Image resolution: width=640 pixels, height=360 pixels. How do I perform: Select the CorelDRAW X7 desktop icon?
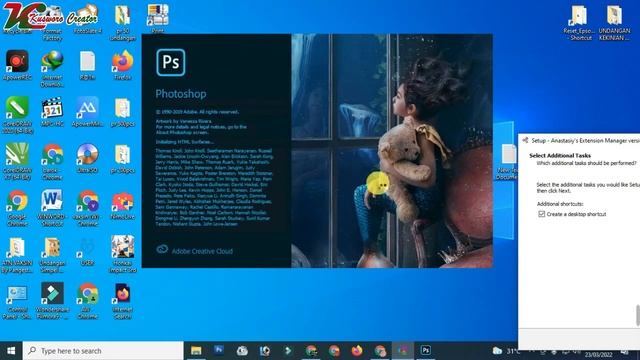[17, 162]
